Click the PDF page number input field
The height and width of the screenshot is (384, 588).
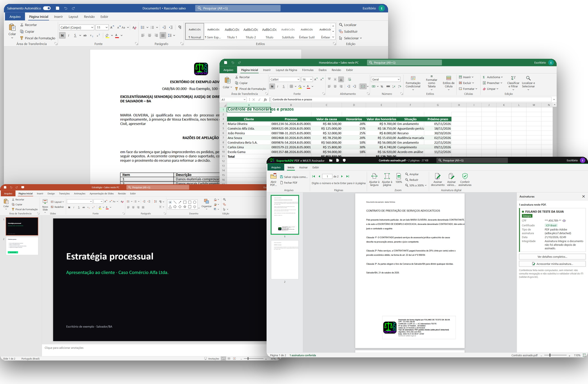[x=327, y=176]
